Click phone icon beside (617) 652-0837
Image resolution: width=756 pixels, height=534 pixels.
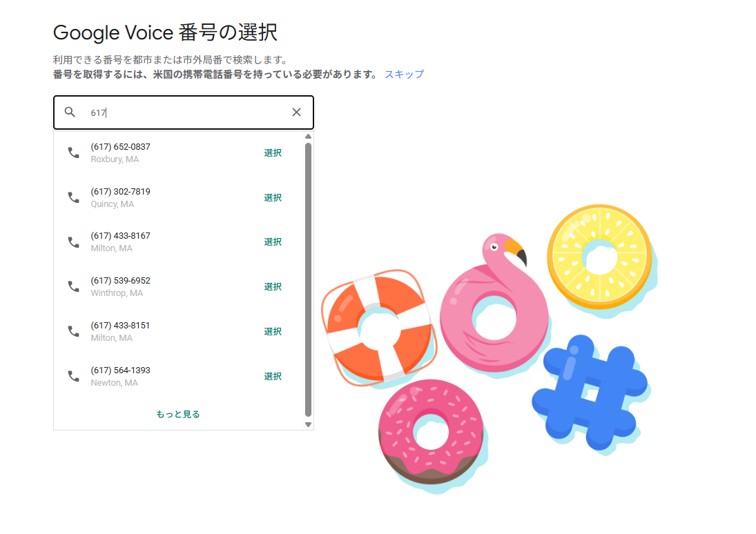tap(73, 152)
